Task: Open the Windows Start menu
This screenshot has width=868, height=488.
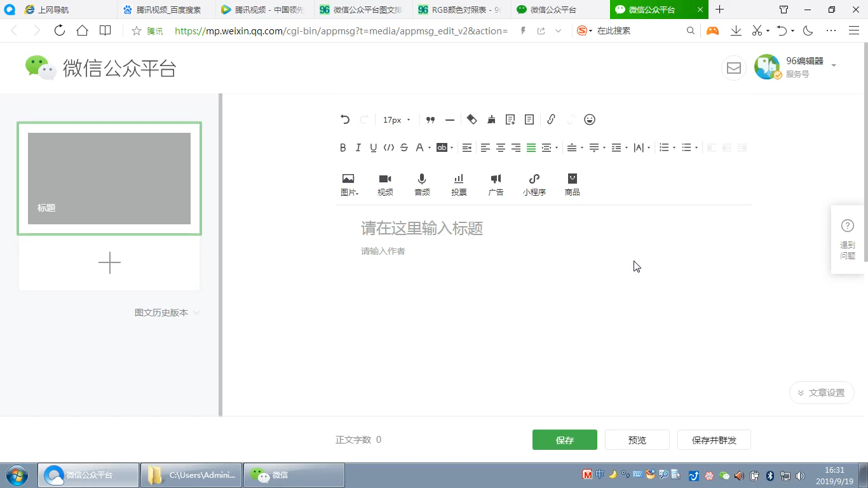Action: [17, 475]
